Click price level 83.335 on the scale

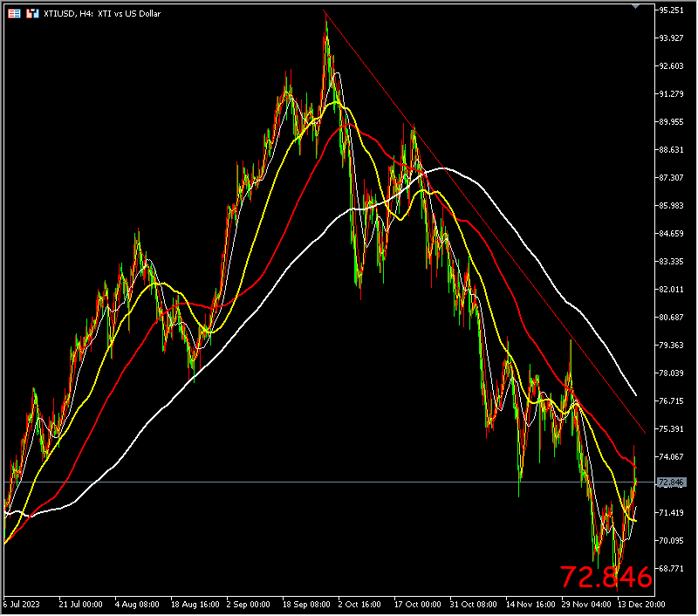671,262
